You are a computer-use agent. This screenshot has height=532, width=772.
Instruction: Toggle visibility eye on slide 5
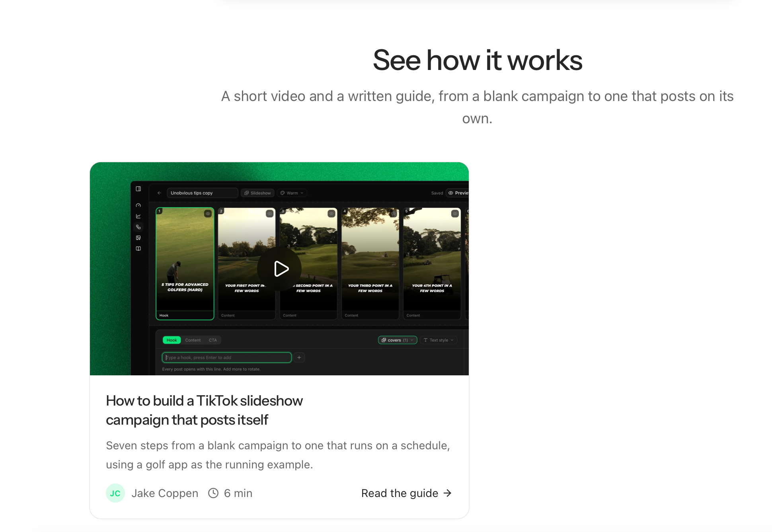[x=455, y=214]
